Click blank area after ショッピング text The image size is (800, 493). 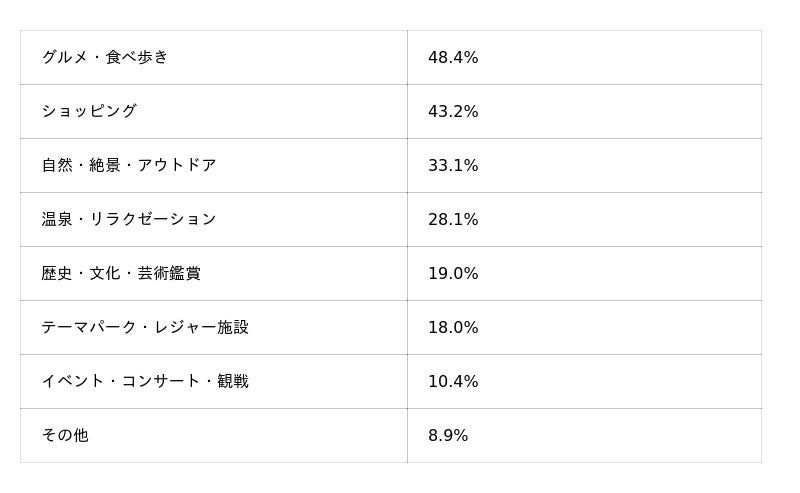click(272, 111)
